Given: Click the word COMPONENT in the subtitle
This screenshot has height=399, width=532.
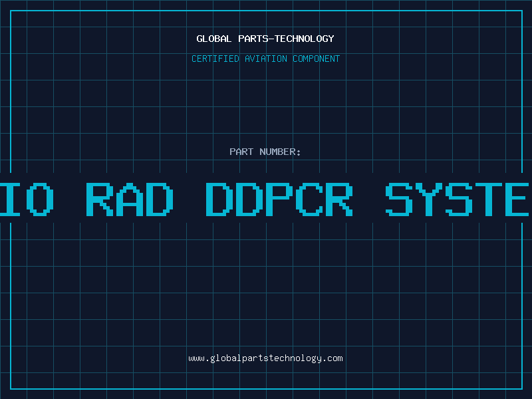Looking at the screenshot, I should (x=317, y=59).
